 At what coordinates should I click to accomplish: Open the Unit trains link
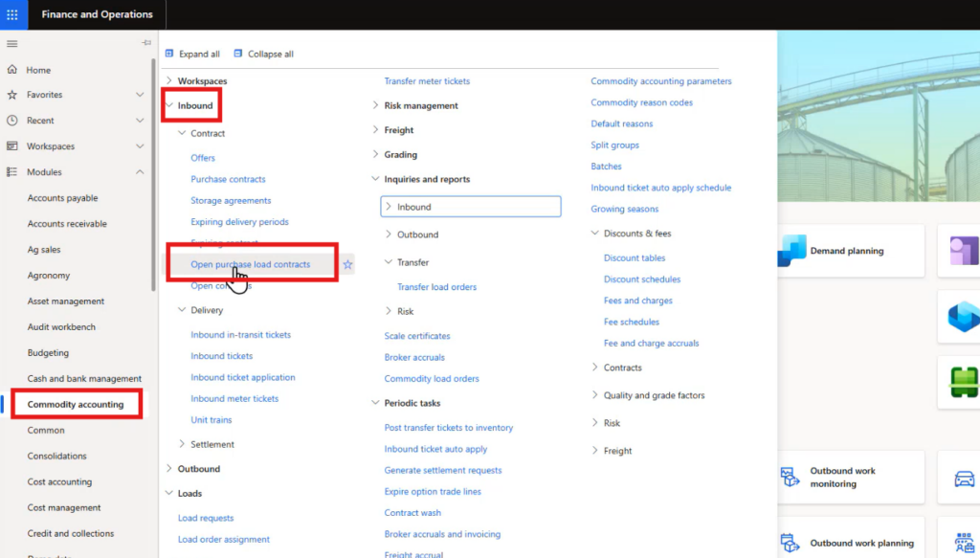(212, 420)
